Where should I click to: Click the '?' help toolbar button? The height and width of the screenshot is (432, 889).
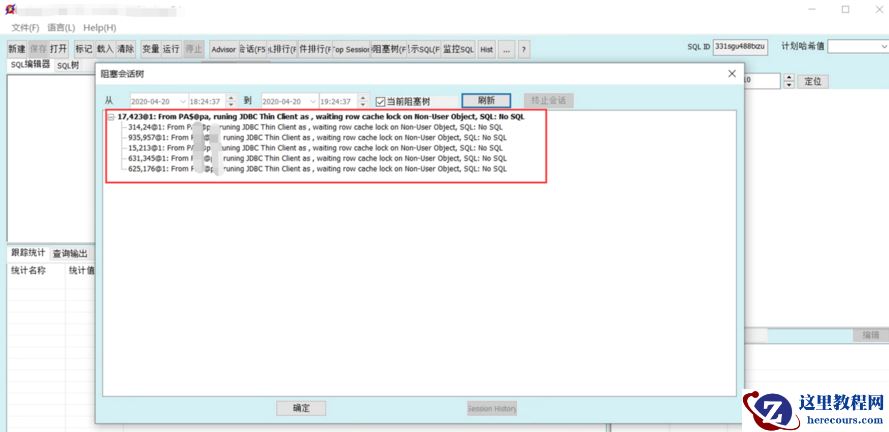pyautogui.click(x=524, y=49)
